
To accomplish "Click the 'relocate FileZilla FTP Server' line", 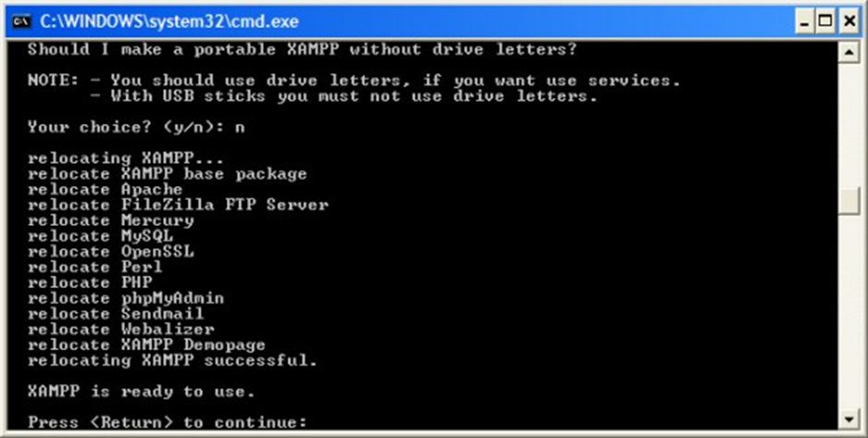I will point(179,205).
